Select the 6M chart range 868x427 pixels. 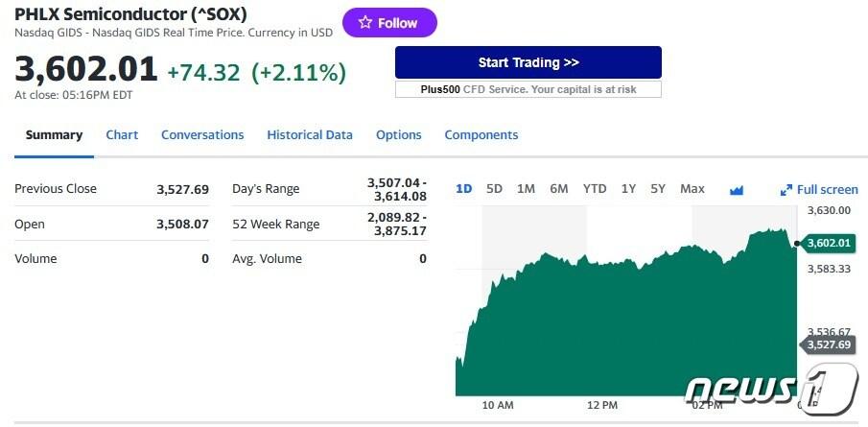pos(559,189)
